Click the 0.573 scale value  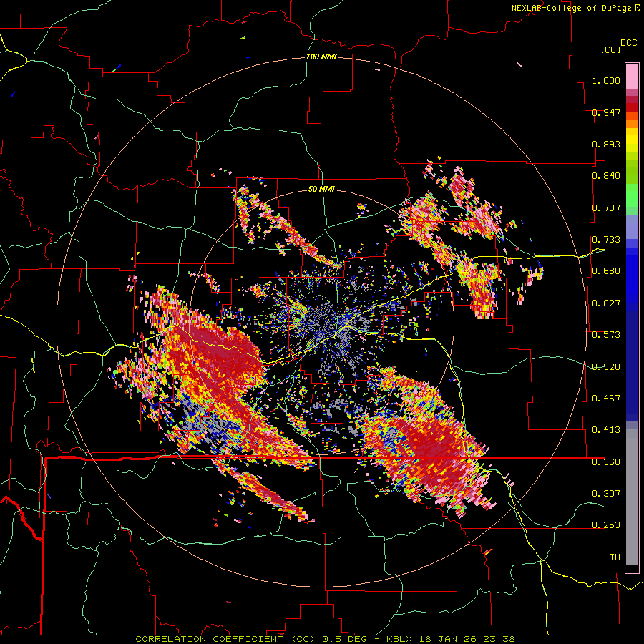point(606,335)
